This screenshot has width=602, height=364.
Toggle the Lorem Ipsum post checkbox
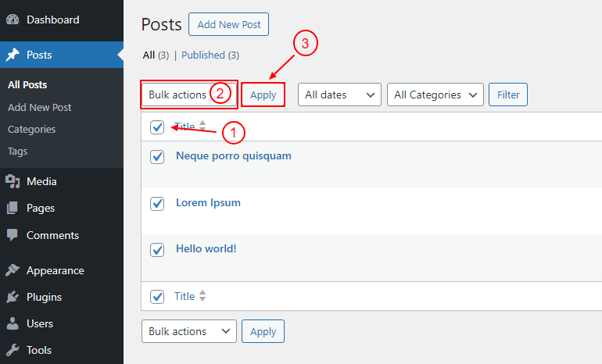(157, 204)
